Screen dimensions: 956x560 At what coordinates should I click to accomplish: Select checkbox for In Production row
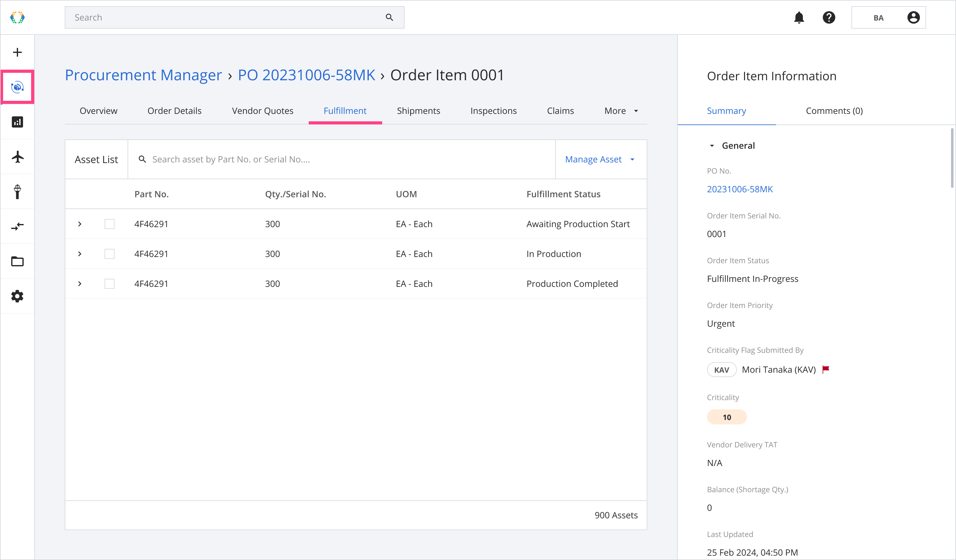click(110, 254)
